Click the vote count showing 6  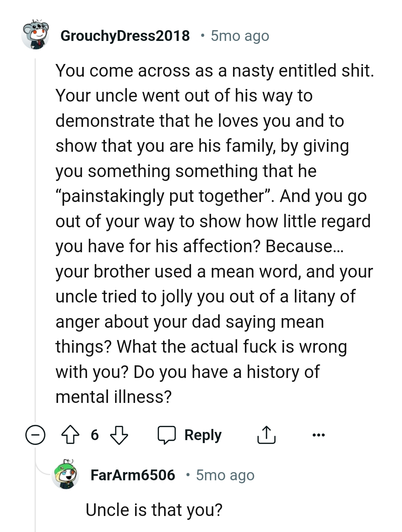point(95,435)
